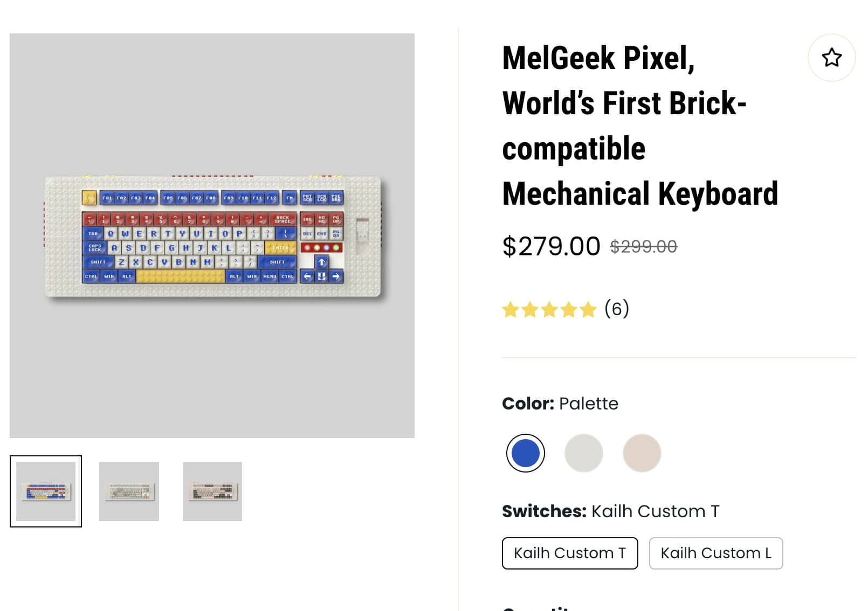
Task: Choose the light gray color swatch
Action: point(583,453)
